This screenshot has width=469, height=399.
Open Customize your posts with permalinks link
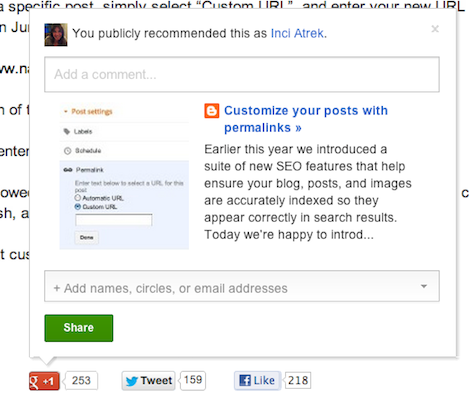[x=306, y=119]
